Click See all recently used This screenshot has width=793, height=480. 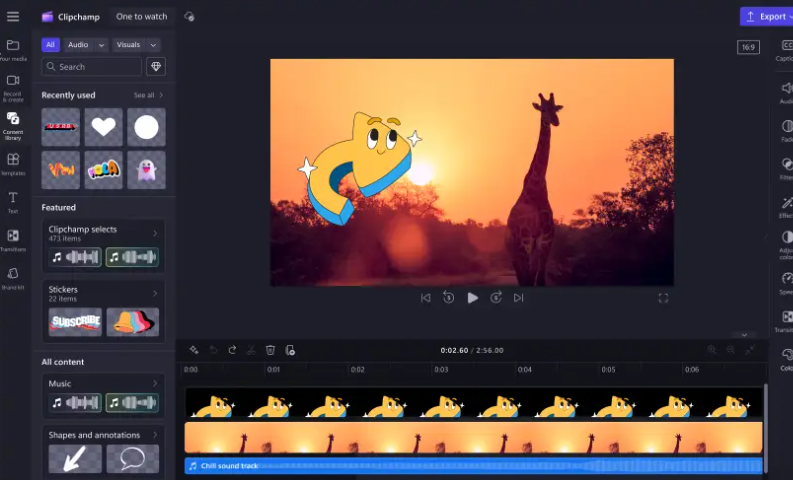tap(148, 95)
